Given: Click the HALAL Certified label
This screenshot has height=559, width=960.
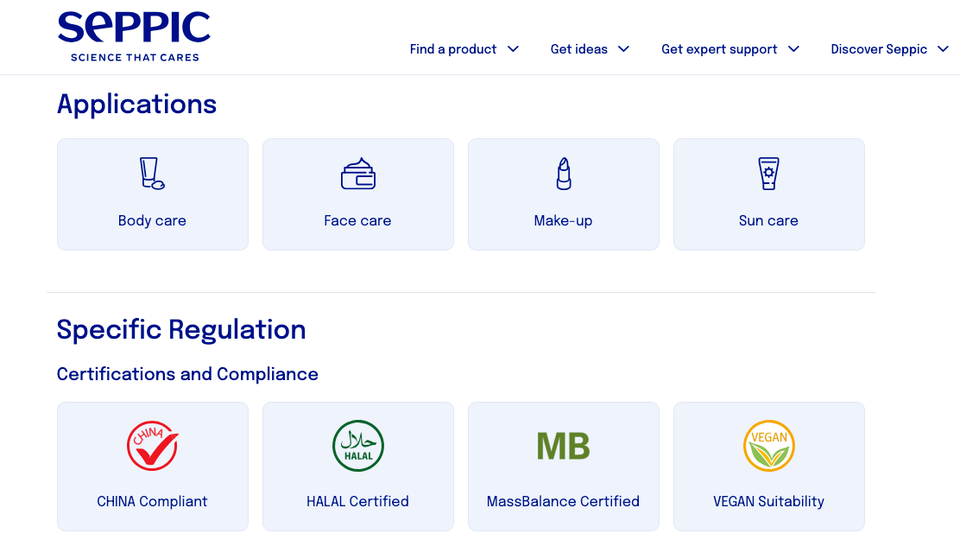Looking at the screenshot, I should click(358, 501).
